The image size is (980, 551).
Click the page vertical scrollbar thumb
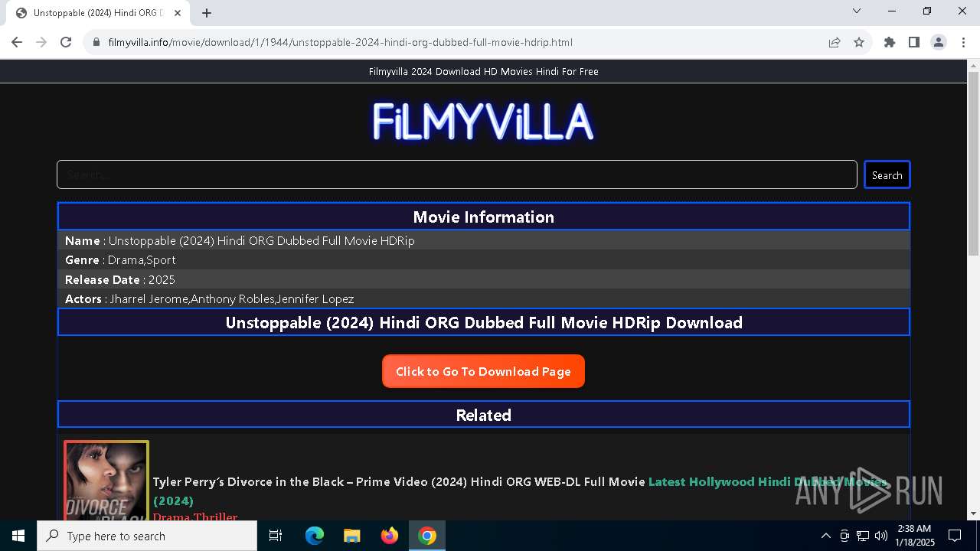pyautogui.click(x=973, y=165)
